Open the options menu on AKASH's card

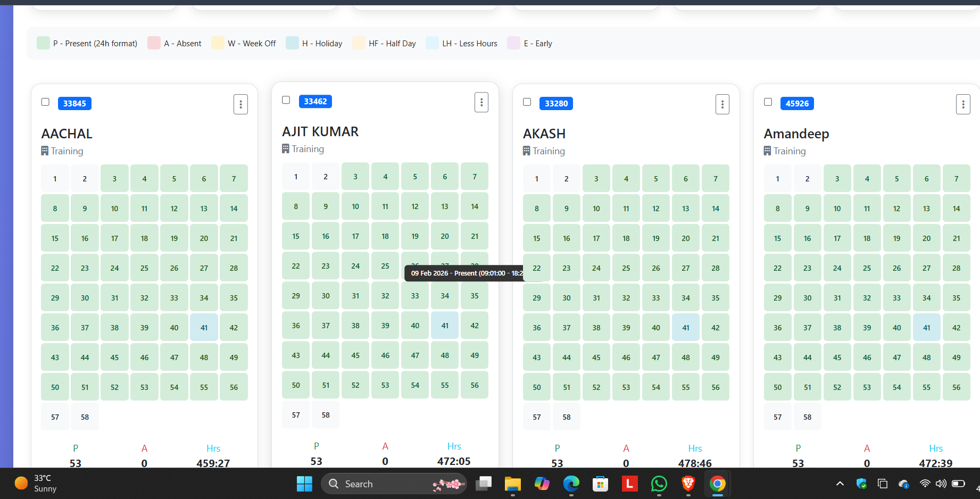pos(722,104)
